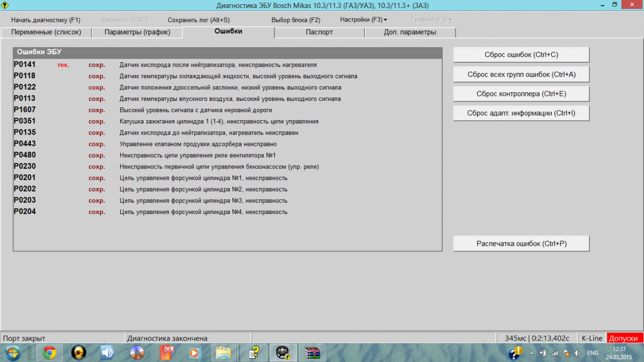Select error code P0351

coord(25,121)
